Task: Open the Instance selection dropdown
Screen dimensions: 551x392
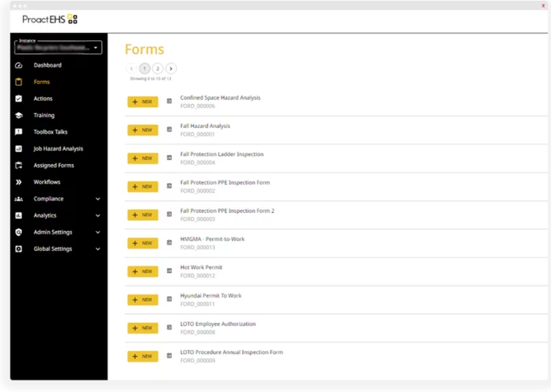Action: point(57,47)
